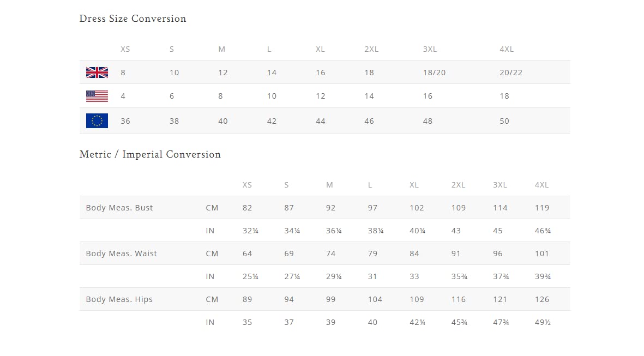The width and height of the screenshot is (644, 356).
Task: Click the 49½ hips inch value
Action: pos(543,322)
